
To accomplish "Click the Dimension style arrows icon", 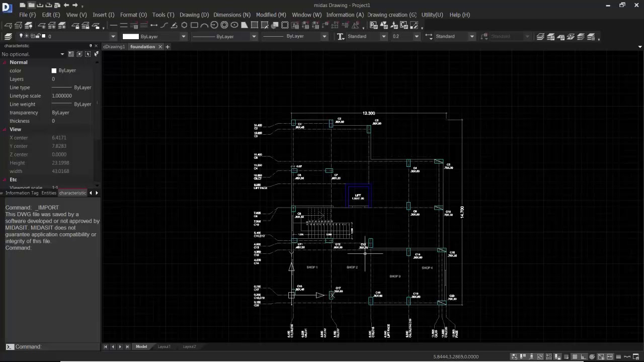I will [x=429, y=36].
